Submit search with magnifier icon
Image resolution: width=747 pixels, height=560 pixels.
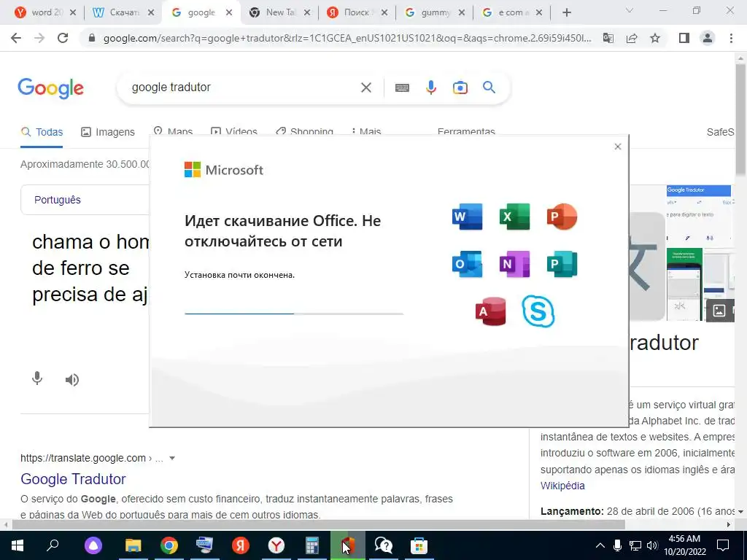pos(489,87)
